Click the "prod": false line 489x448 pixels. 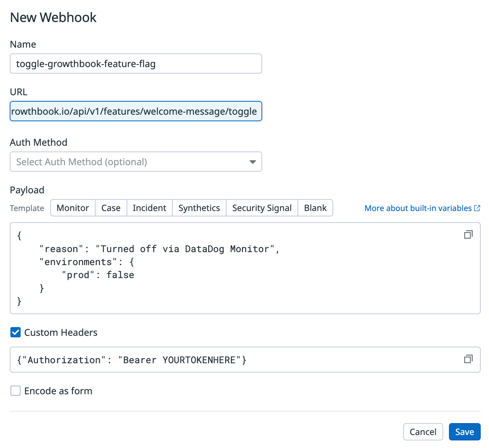point(98,275)
